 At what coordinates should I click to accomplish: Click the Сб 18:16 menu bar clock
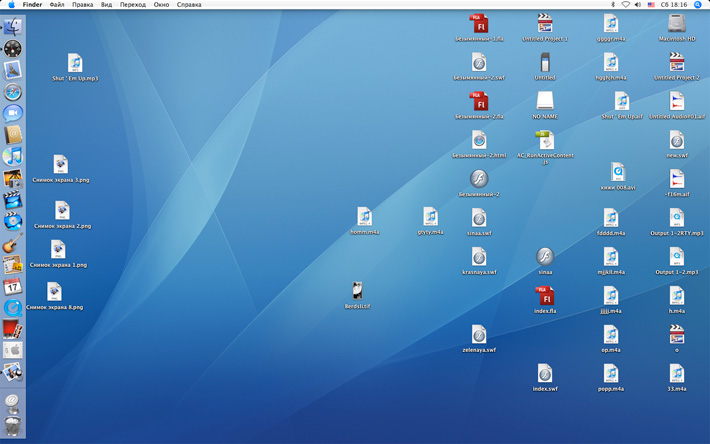(x=674, y=5)
